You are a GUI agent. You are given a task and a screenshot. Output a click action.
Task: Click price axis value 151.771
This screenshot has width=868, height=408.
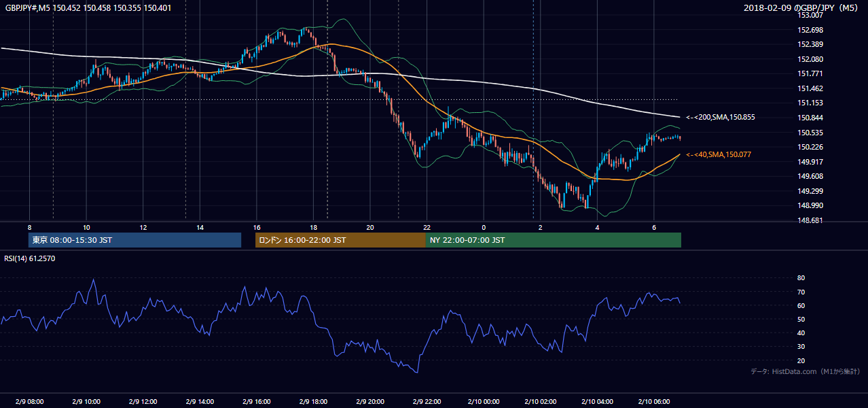[x=810, y=73]
